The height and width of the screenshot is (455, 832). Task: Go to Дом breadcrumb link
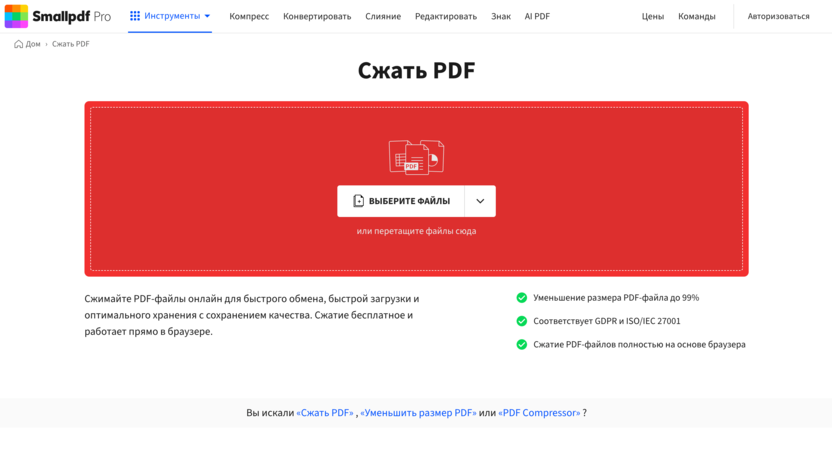[33, 44]
